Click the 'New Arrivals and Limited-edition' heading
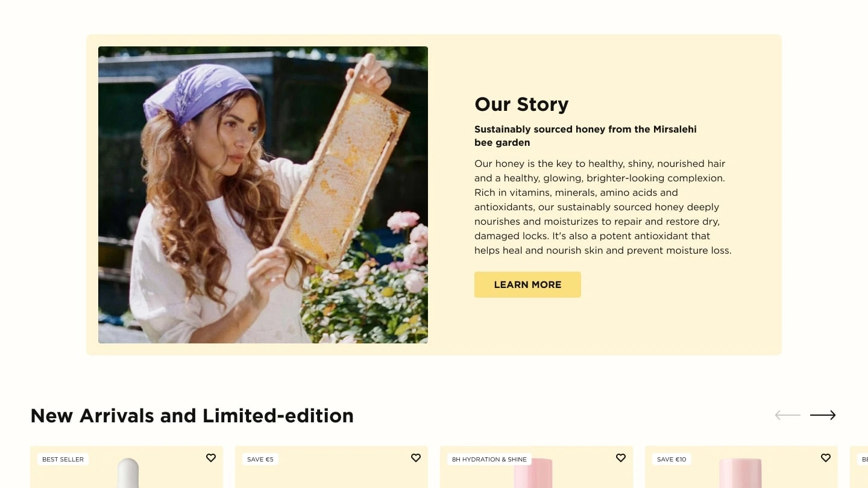Image resolution: width=868 pixels, height=488 pixels. tap(192, 416)
